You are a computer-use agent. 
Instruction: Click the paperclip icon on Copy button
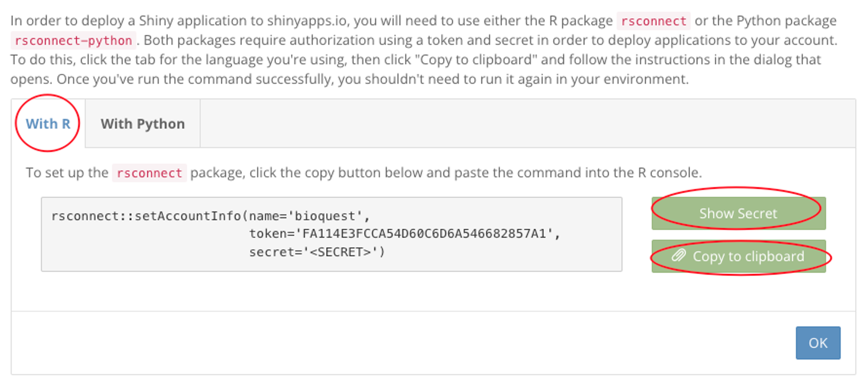click(x=678, y=256)
